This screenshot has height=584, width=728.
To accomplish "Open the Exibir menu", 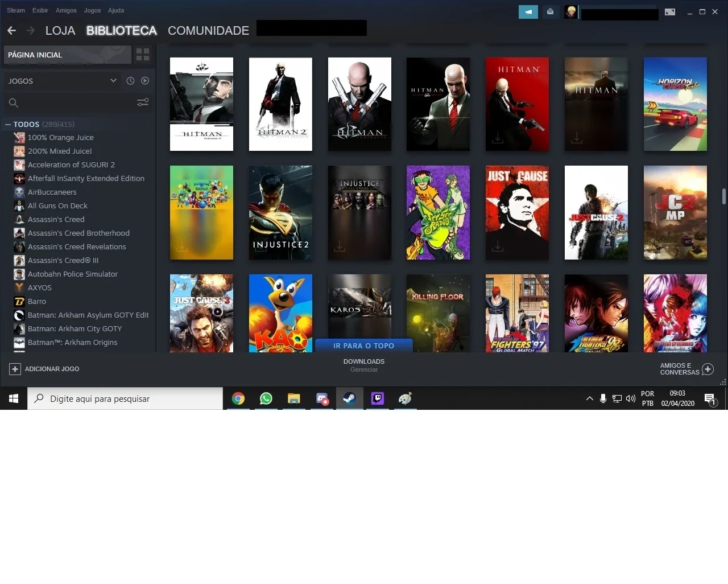I will click(x=40, y=10).
